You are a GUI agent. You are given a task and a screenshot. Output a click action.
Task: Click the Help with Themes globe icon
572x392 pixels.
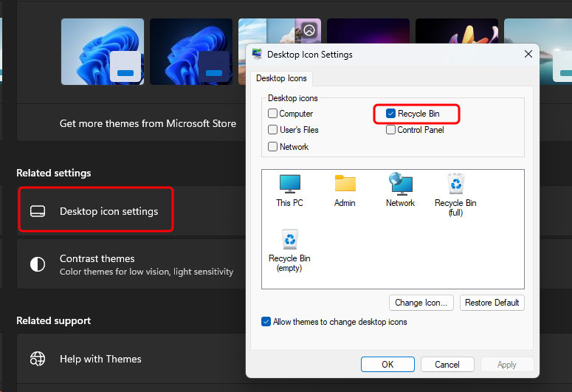38,359
